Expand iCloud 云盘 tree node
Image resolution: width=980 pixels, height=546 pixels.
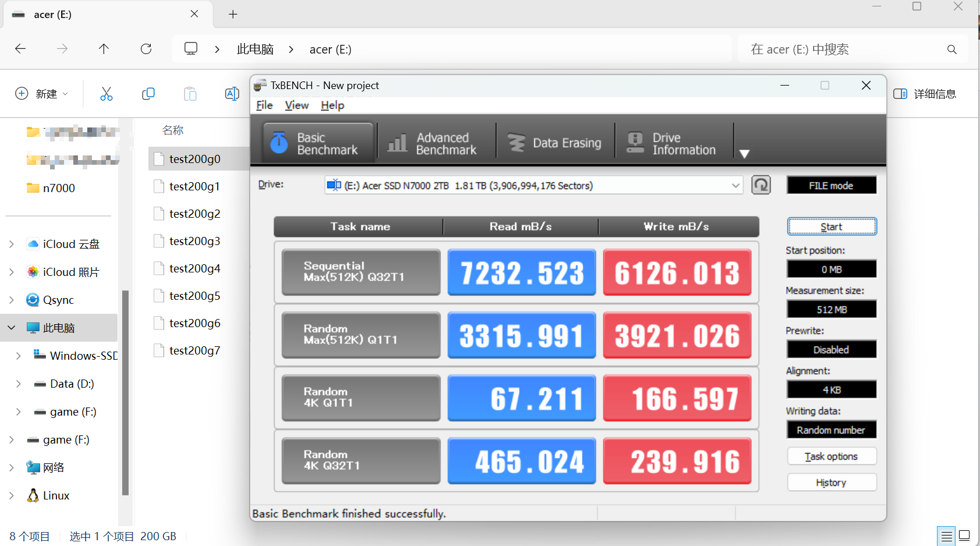pos(11,244)
